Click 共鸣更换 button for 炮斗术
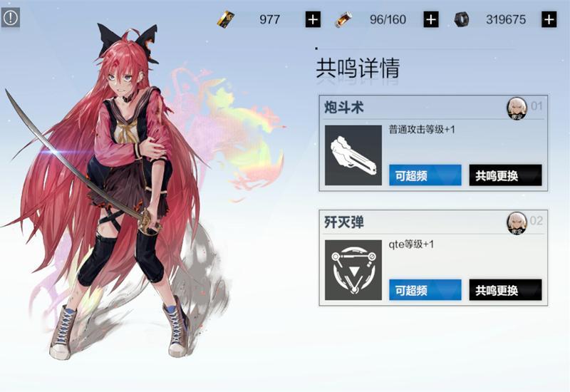This screenshot has height=392, width=570. coord(505,175)
